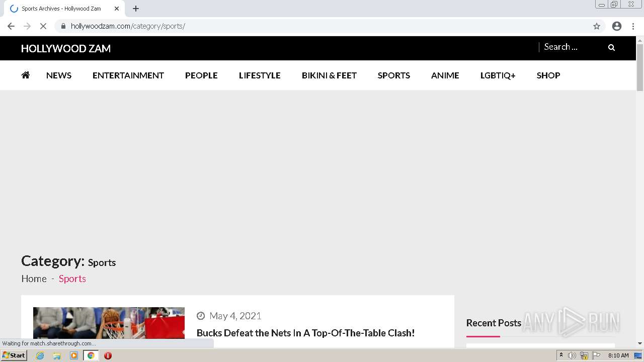Click the basketball article thumbnail

point(109,323)
